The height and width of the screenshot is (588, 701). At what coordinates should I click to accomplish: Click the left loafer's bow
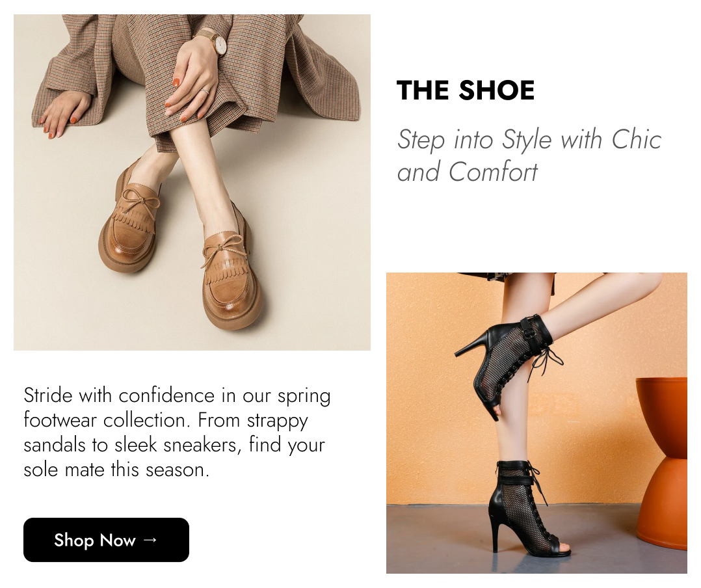click(x=141, y=201)
